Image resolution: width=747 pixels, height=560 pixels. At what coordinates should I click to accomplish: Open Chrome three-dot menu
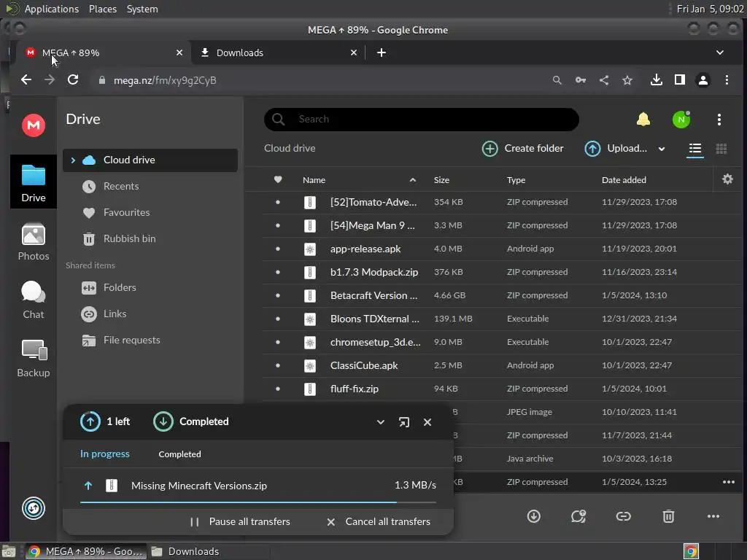[727, 80]
